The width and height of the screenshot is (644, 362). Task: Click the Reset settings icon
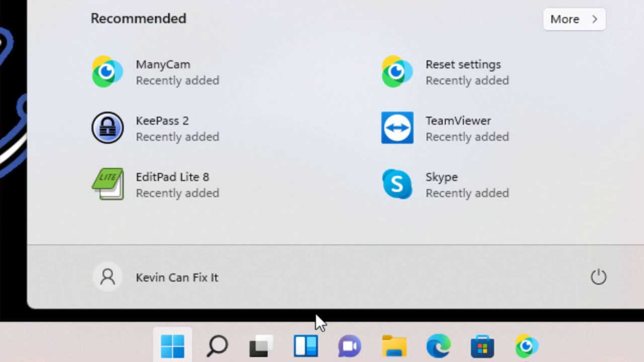tap(397, 72)
